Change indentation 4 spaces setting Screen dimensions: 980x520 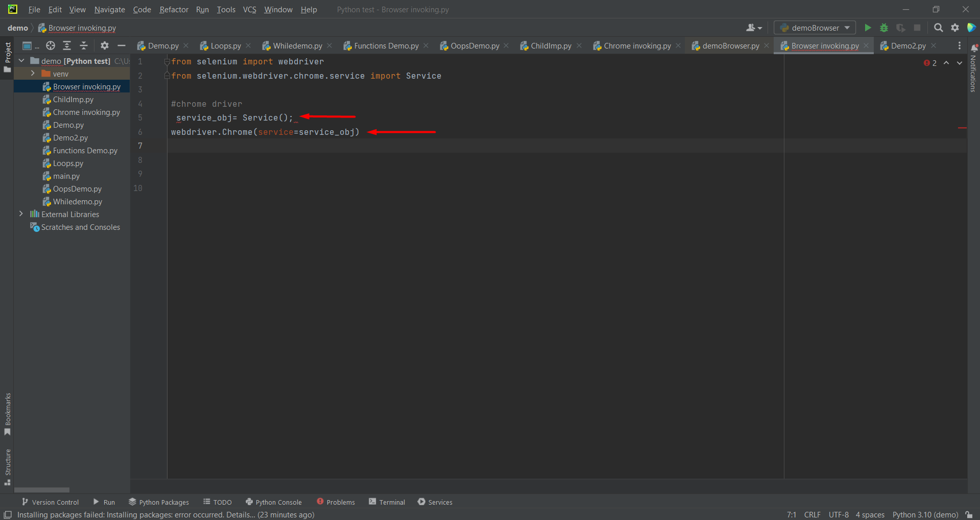click(x=870, y=514)
